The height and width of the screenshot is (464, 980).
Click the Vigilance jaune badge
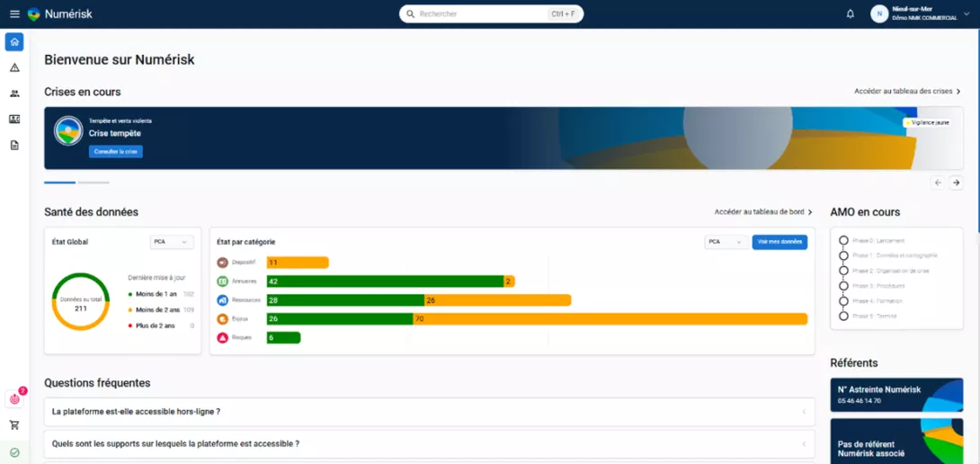pos(928,122)
